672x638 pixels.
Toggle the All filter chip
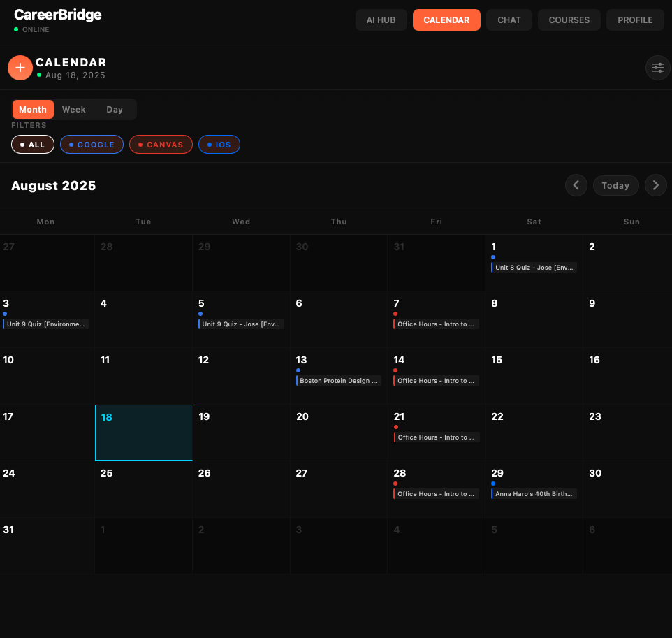[x=33, y=145]
